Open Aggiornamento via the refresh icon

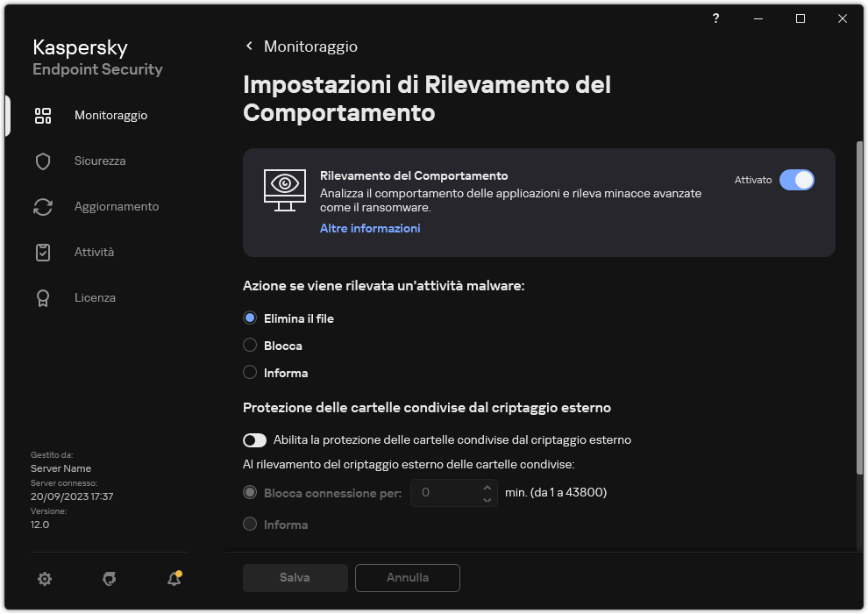pos(43,206)
